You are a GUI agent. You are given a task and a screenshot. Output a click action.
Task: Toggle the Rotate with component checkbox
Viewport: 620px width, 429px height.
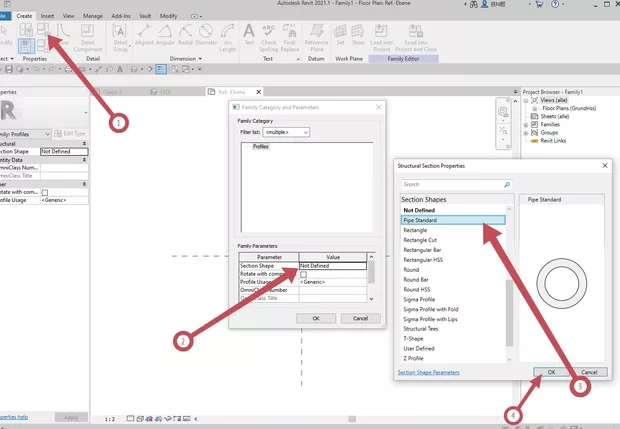(x=304, y=275)
